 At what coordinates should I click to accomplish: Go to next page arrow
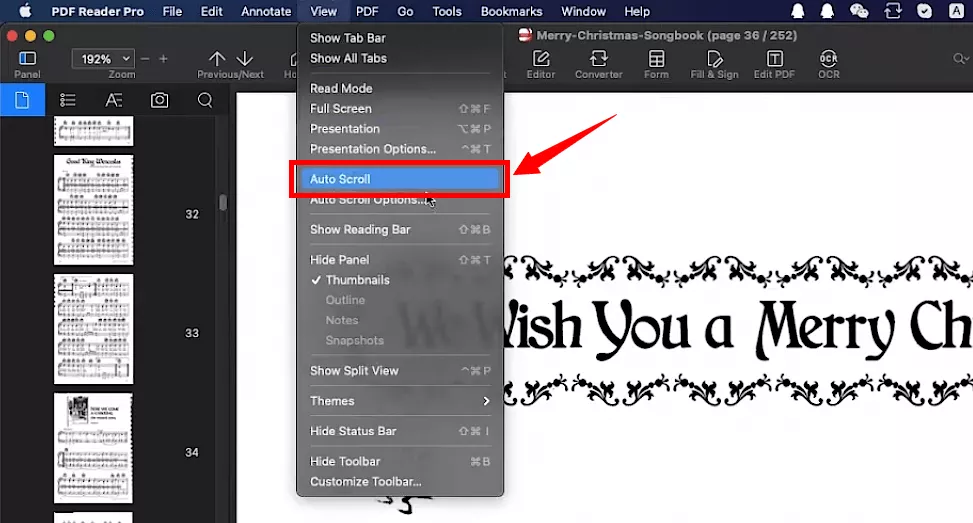click(x=245, y=59)
